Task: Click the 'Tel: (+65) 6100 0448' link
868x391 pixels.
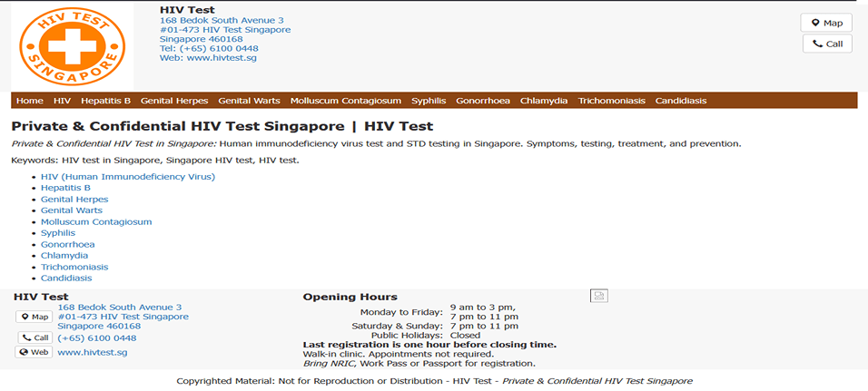Action: [209, 48]
